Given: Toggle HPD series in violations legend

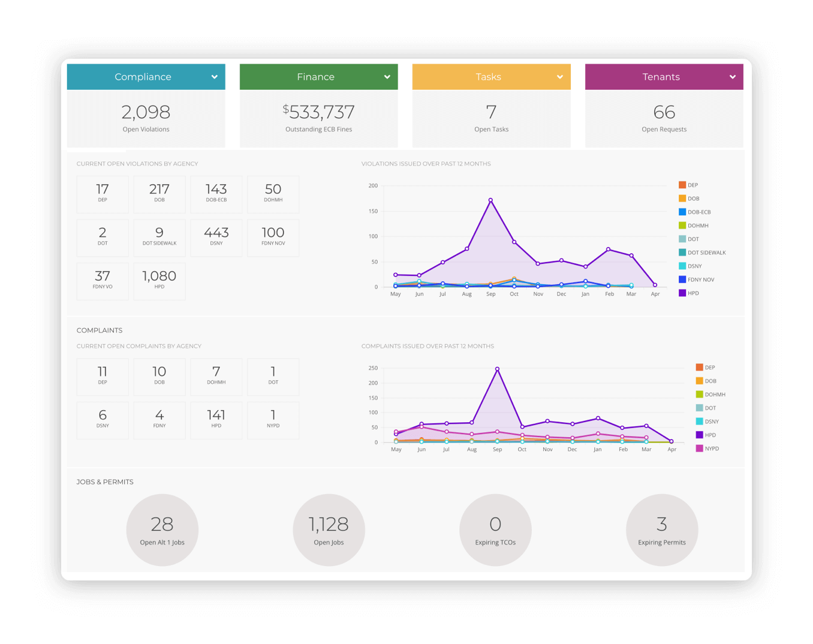Looking at the screenshot, I should point(693,293).
